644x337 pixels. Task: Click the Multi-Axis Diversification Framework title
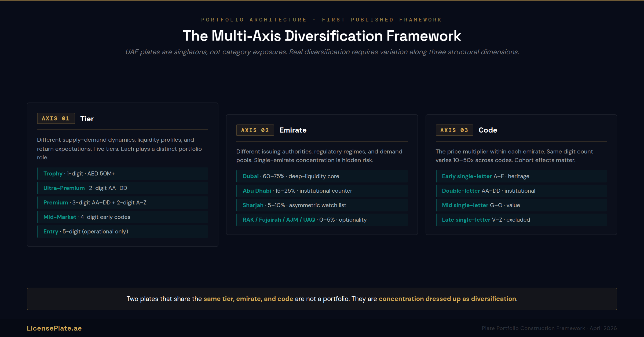pyautogui.click(x=322, y=36)
